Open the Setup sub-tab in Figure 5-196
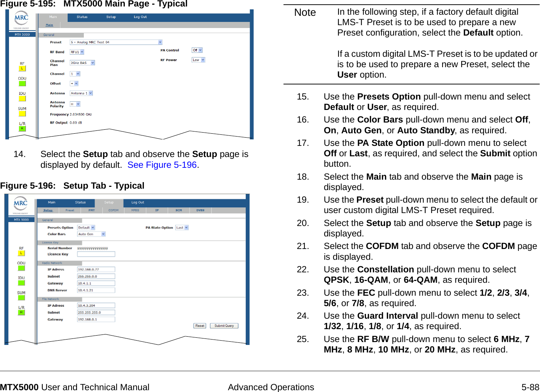 pyautogui.click(x=48, y=210)
